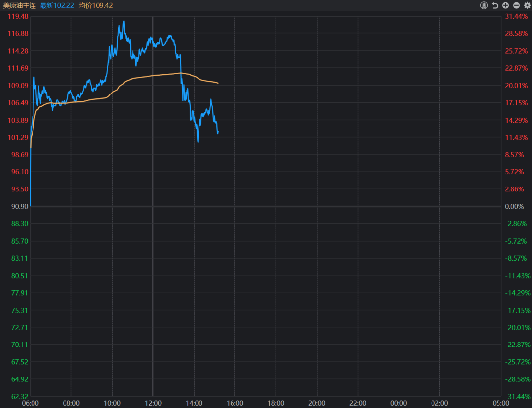Click the -2.86% green percent label
Viewport: 532px width, 408px height.
click(516, 223)
